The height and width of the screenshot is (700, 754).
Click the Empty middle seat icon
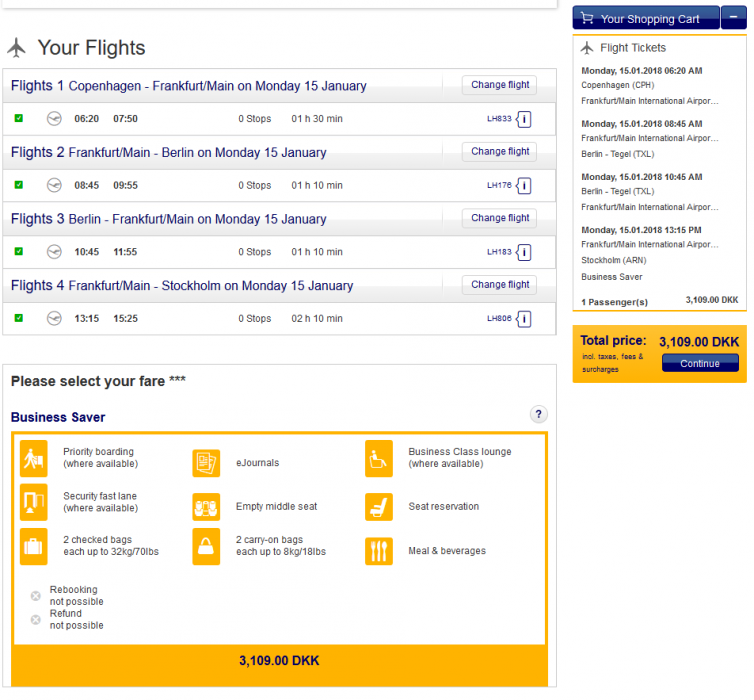[x=206, y=507]
